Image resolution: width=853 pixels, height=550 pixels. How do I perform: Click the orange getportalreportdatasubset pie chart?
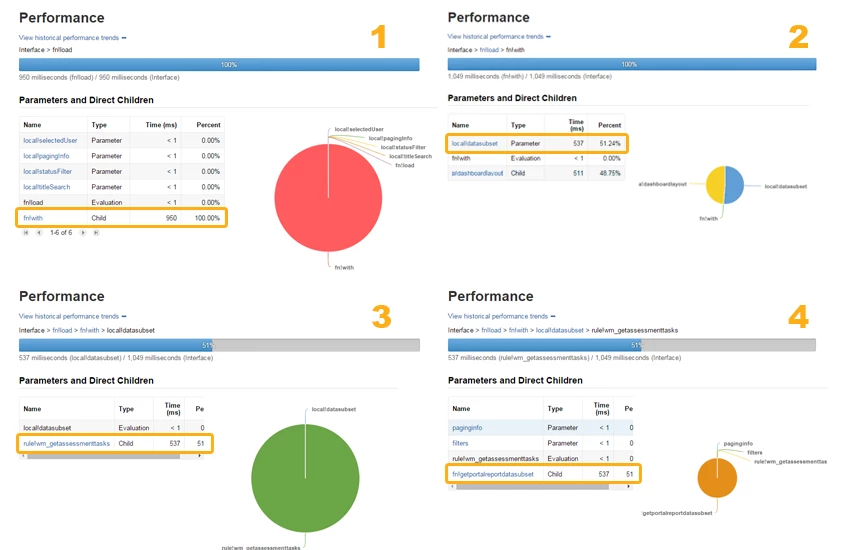click(717, 478)
